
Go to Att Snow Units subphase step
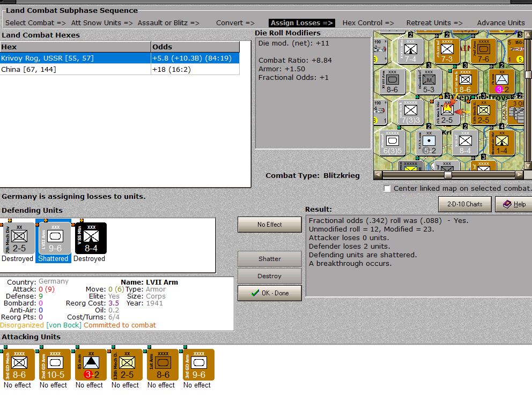coord(102,23)
